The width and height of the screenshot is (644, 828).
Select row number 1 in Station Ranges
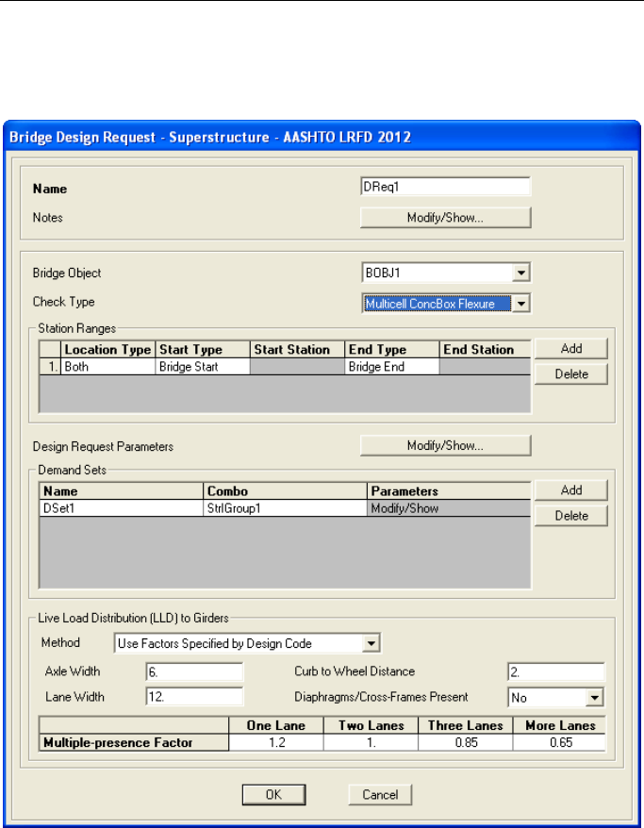[51, 367]
